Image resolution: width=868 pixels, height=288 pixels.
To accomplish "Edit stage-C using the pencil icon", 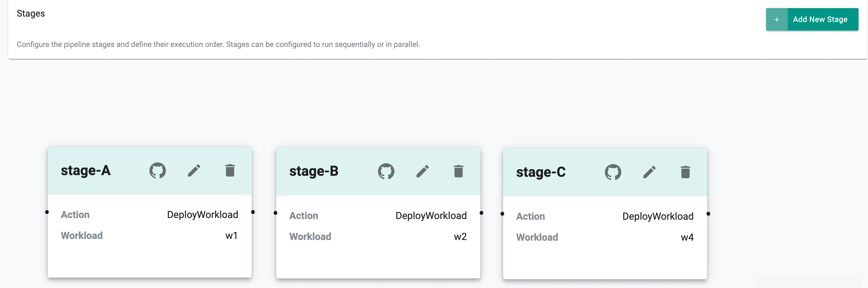I will pyautogui.click(x=649, y=172).
